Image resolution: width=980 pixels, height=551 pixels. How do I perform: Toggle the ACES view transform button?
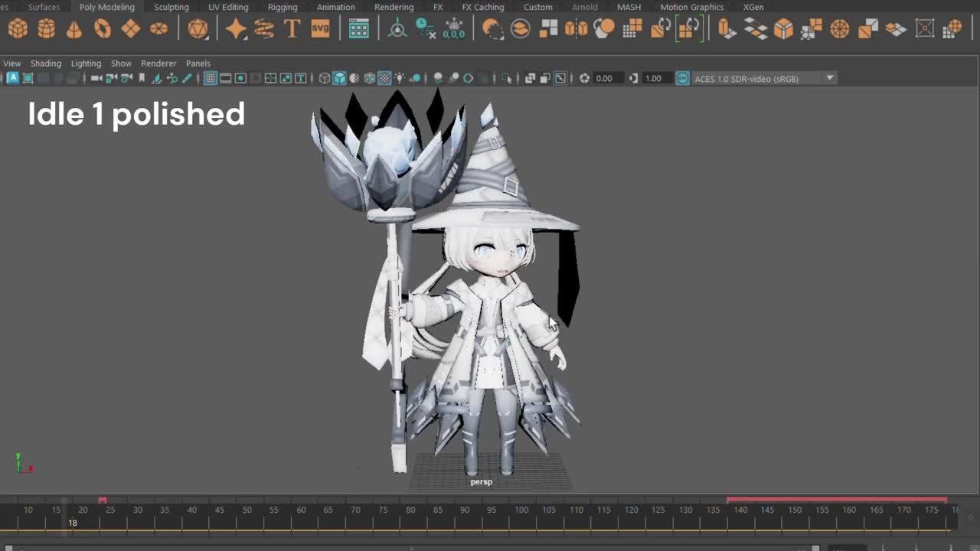coord(682,78)
